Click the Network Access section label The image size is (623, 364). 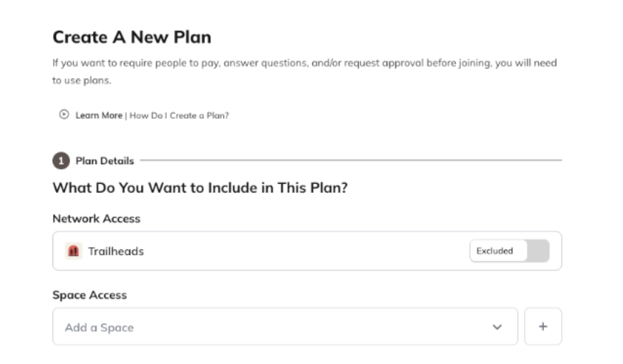pyautogui.click(x=96, y=218)
